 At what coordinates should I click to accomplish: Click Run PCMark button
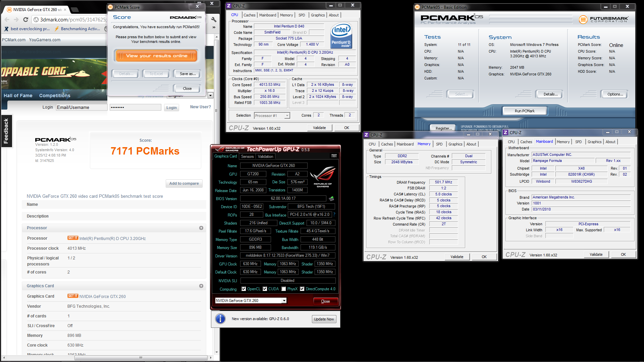tap(525, 111)
